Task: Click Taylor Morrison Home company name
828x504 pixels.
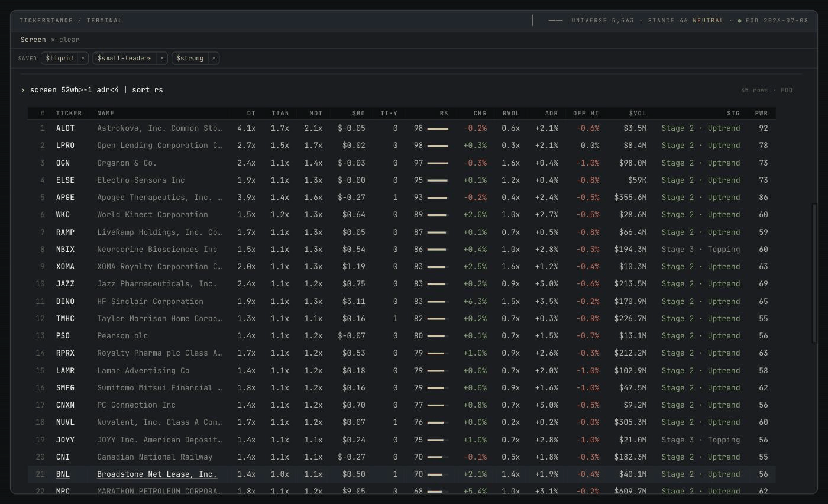Action: 160,318
